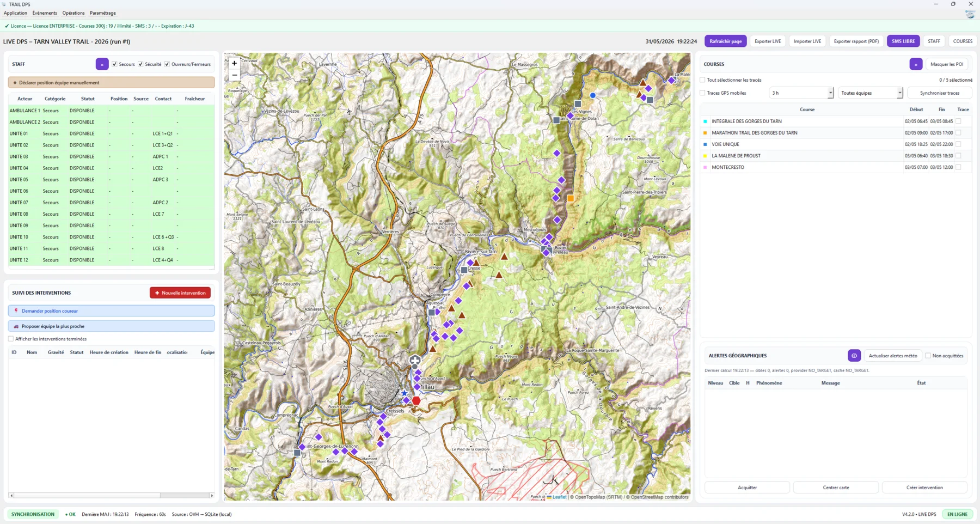Select the VOIE UNIQUE course row
Screen dimensions: 980x524
[836, 144]
